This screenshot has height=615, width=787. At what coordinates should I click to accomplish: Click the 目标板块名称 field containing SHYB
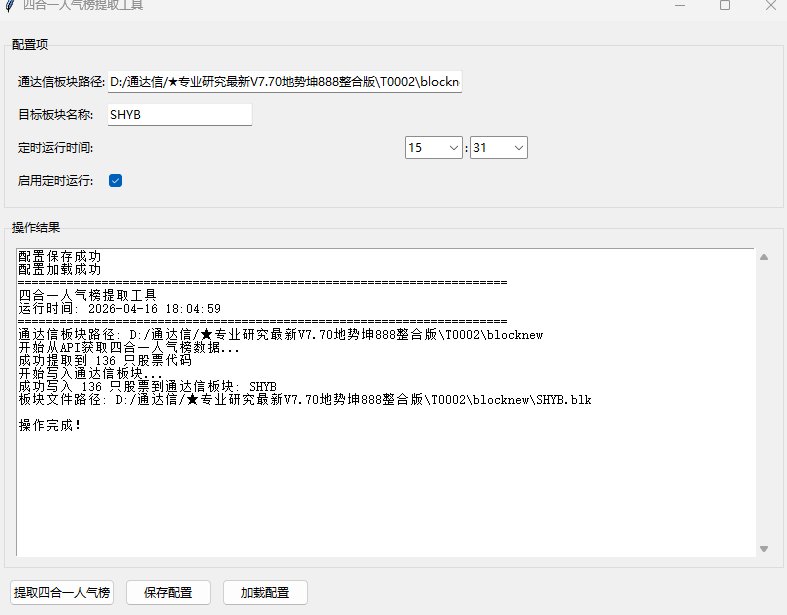coord(180,114)
